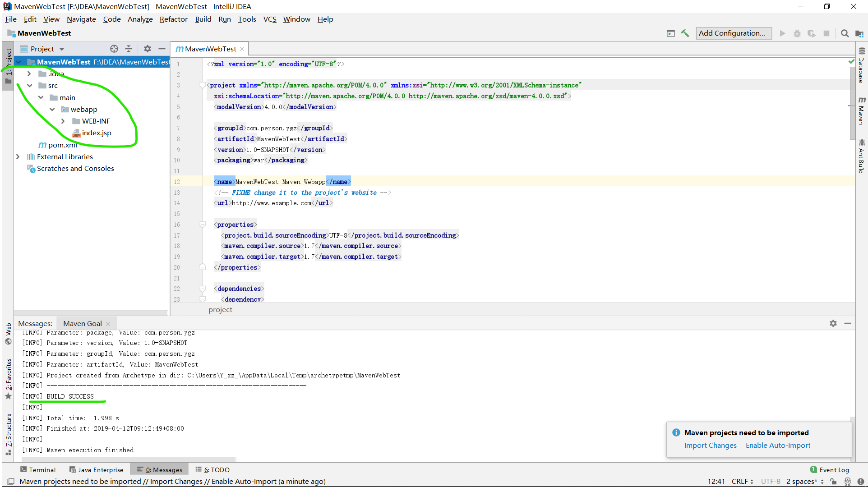Select the index.jsp file in the Project tree

(x=97, y=133)
